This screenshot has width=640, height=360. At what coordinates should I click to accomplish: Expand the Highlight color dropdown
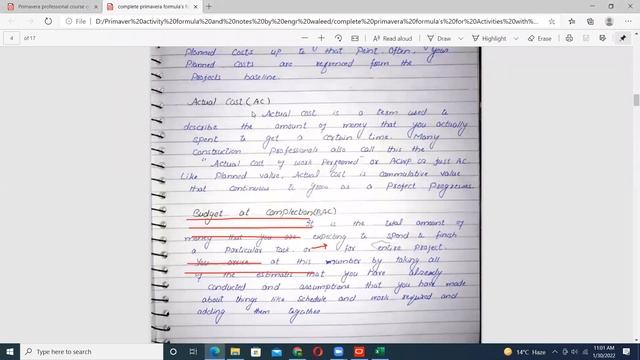pyautogui.click(x=516, y=38)
